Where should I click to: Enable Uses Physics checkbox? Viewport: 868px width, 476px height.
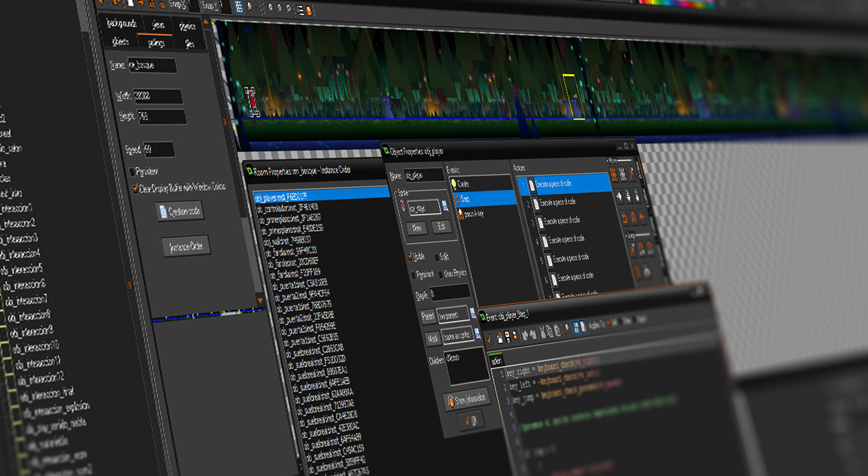tap(441, 275)
